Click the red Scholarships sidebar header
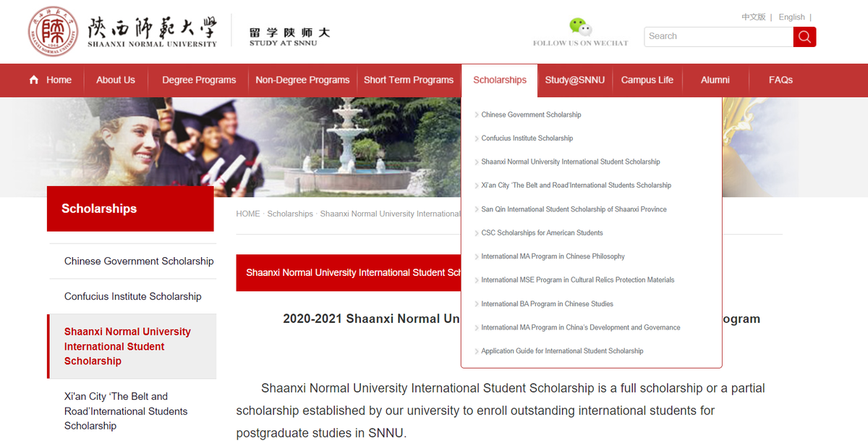Screen dimensions: 868x441 pyautogui.click(x=130, y=209)
